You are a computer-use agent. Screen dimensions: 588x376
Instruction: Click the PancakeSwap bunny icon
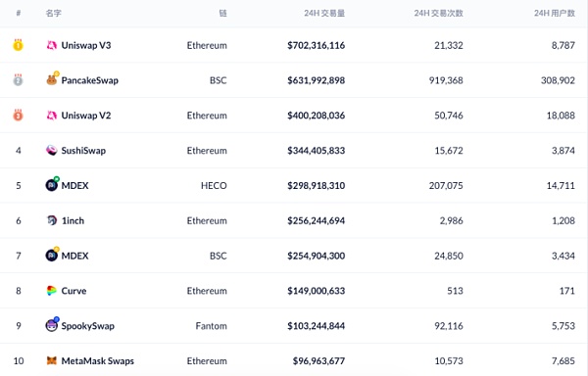pyautogui.click(x=52, y=79)
